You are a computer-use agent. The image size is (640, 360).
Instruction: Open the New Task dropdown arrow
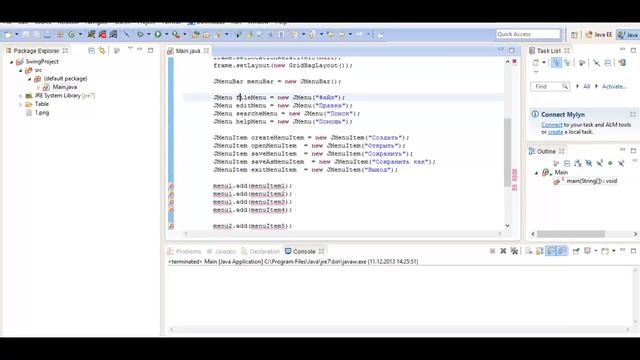tap(544, 63)
